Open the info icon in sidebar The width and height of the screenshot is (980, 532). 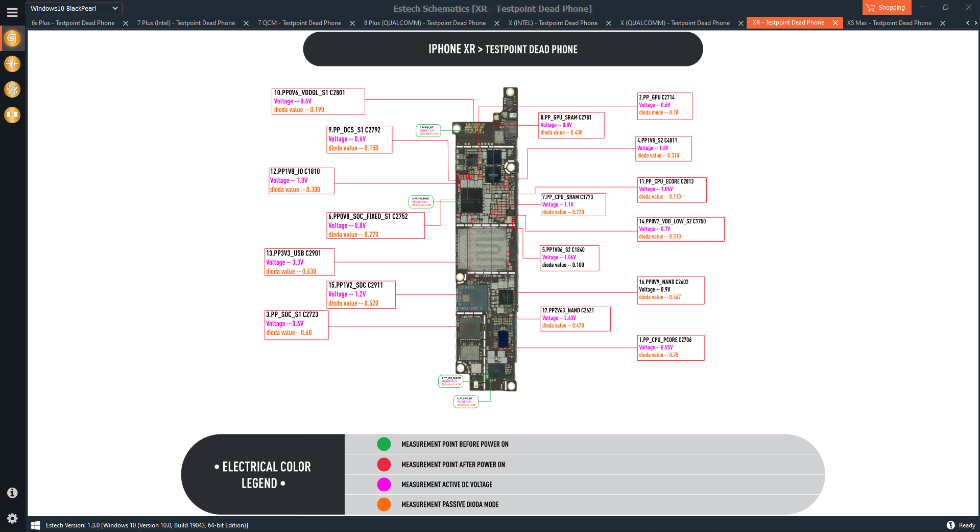[x=12, y=493]
